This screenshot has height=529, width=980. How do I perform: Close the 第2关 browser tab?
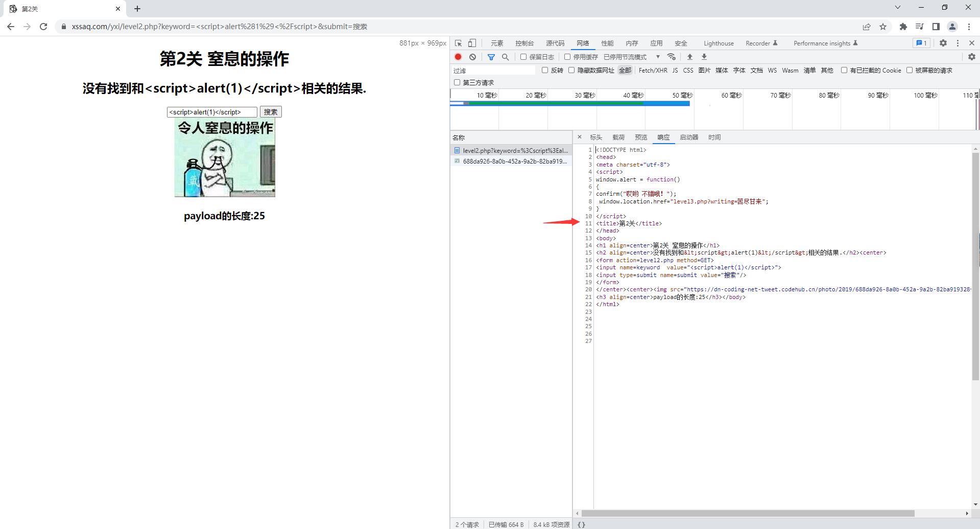click(118, 9)
